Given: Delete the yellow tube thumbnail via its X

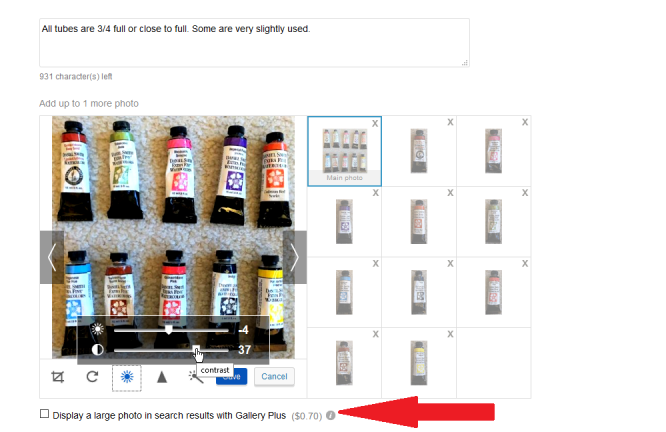Looking at the screenshot, I should (450, 334).
